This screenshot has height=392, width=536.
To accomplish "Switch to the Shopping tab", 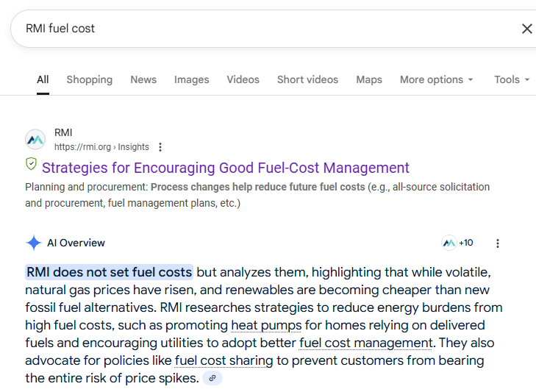I will (89, 79).
